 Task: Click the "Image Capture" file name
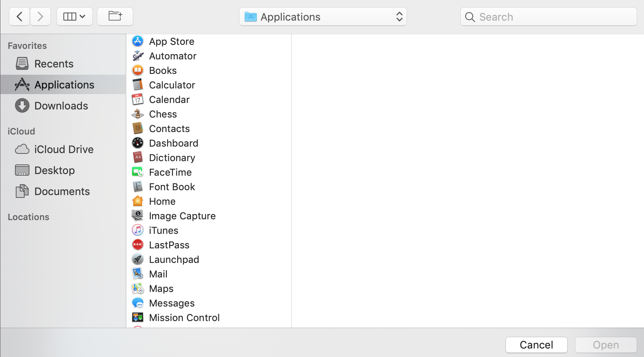pos(183,216)
